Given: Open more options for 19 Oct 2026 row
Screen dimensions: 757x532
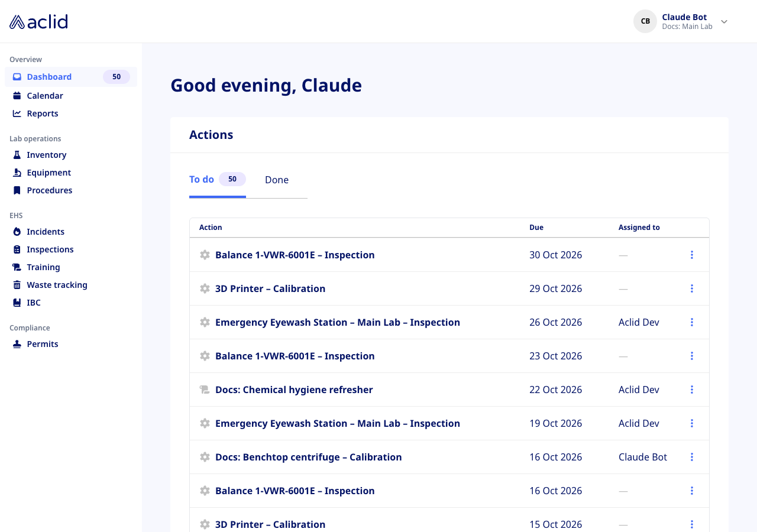Looking at the screenshot, I should tap(692, 423).
